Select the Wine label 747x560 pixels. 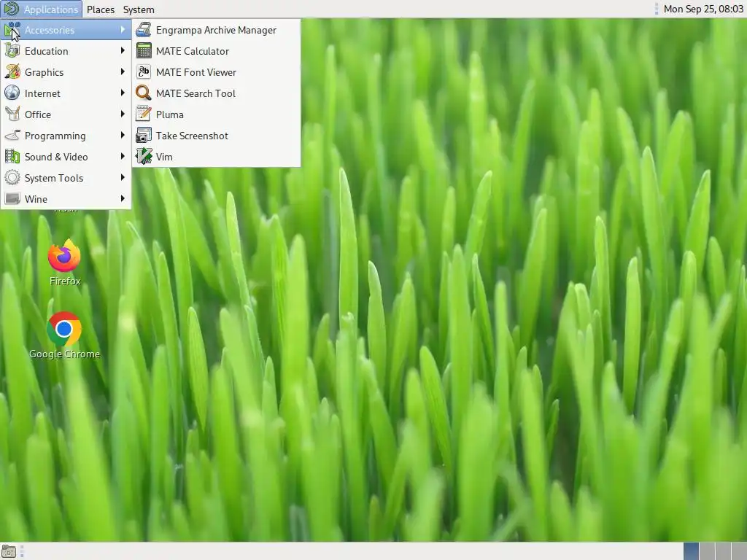pos(36,199)
